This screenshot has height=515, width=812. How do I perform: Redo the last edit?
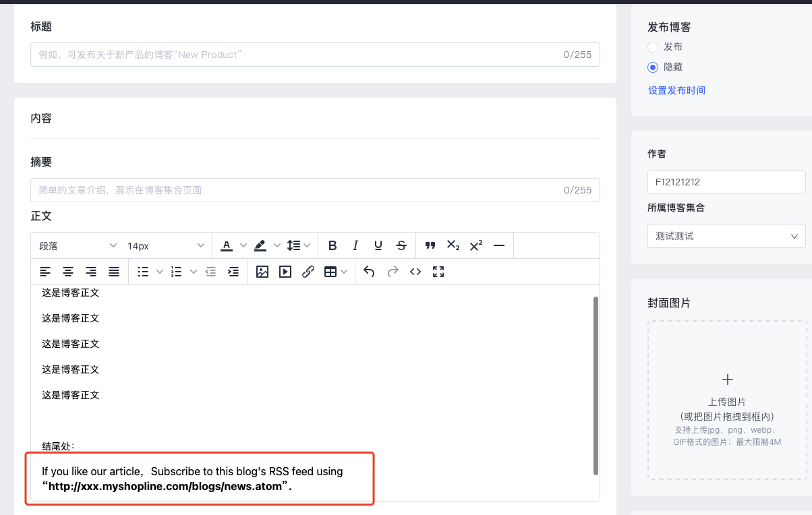click(x=393, y=272)
